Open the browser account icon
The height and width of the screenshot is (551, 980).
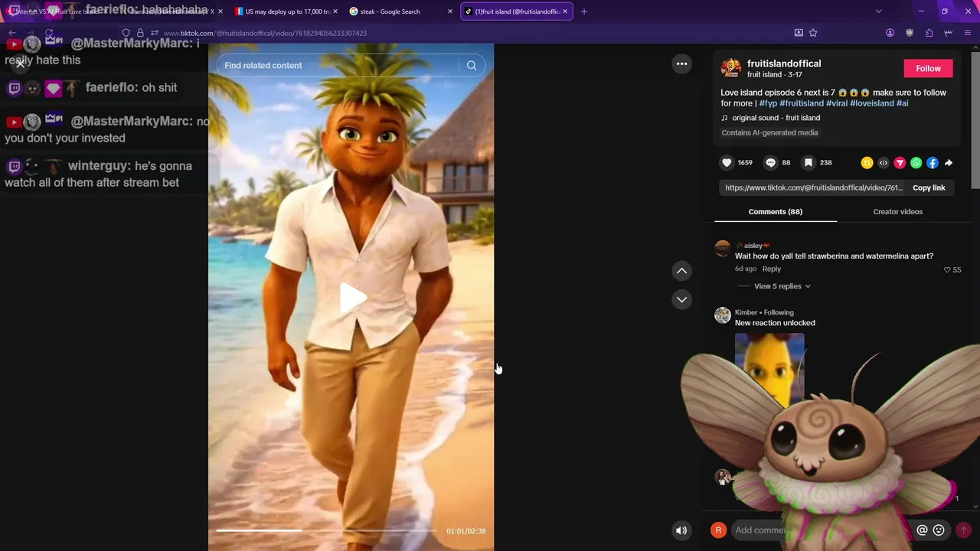tap(890, 33)
